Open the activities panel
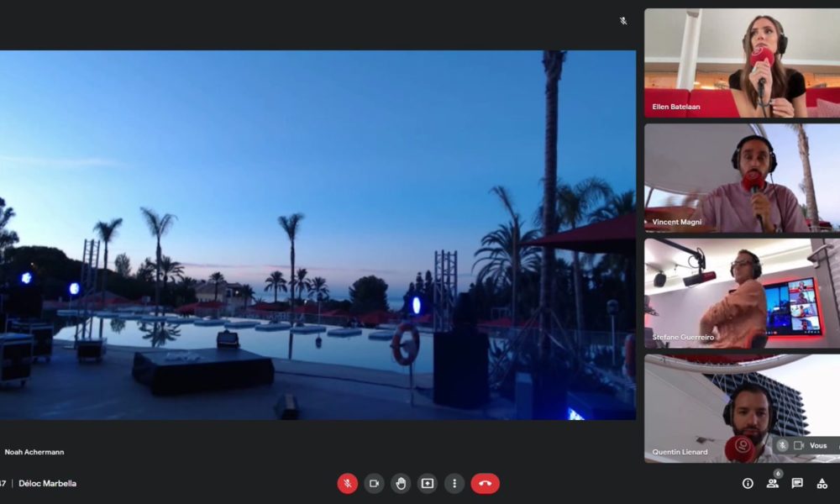This screenshot has width=840, height=504. [822, 484]
